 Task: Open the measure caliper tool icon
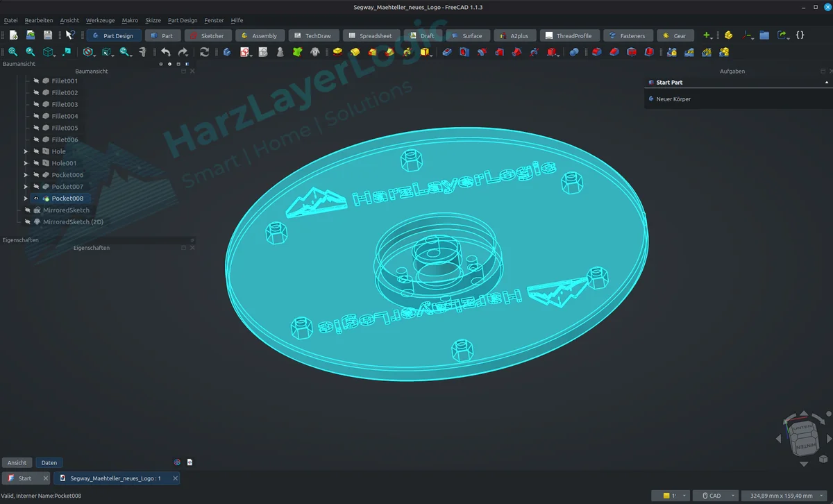[x=142, y=52]
